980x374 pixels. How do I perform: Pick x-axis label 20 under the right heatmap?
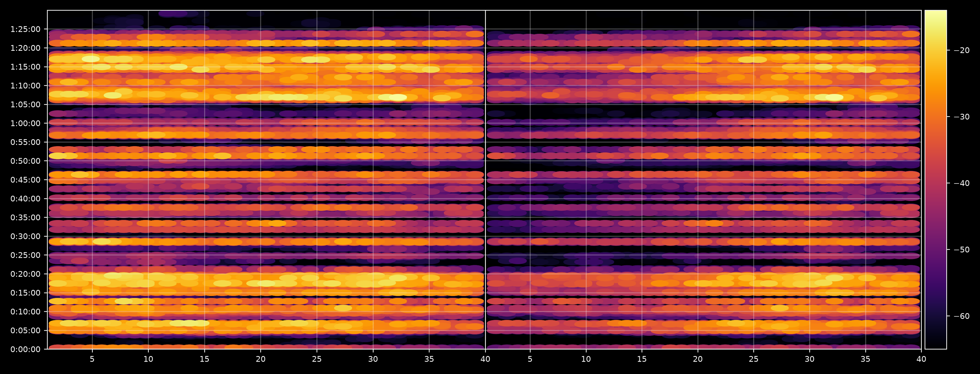(x=698, y=359)
